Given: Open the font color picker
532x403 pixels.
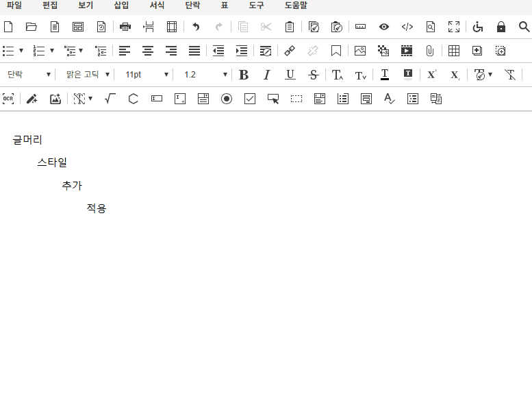Looking at the screenshot, I should (x=385, y=75).
